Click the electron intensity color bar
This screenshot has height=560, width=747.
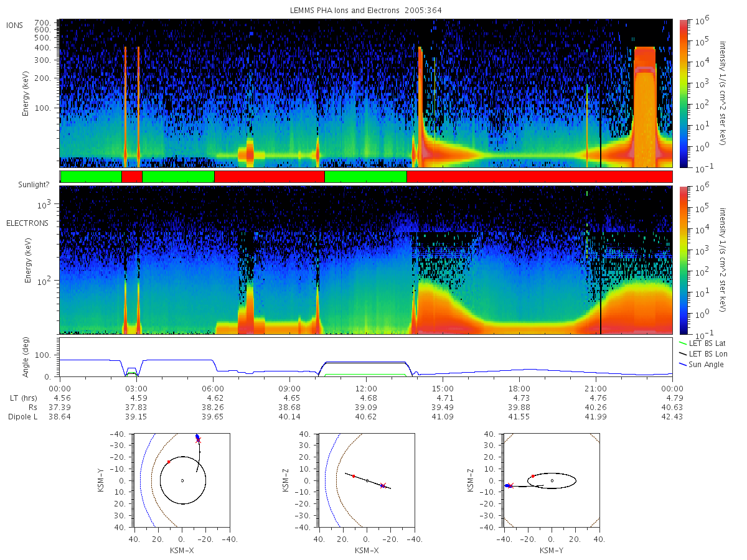point(684,260)
